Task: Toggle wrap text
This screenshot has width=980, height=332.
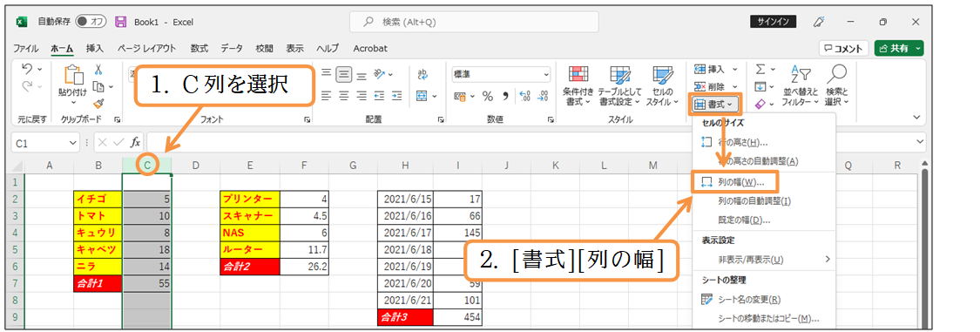Action: click(x=422, y=74)
